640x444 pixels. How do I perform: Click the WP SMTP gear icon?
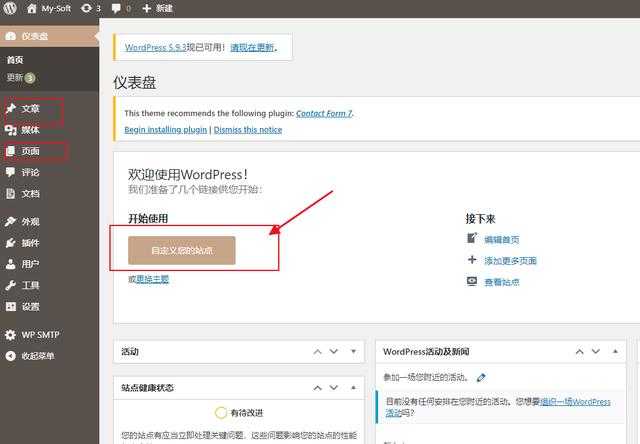click(x=11, y=335)
